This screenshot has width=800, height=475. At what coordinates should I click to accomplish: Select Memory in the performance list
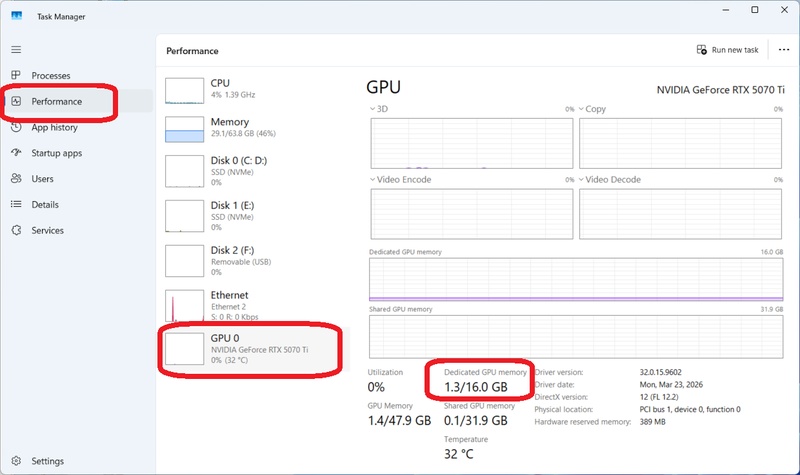coord(250,128)
